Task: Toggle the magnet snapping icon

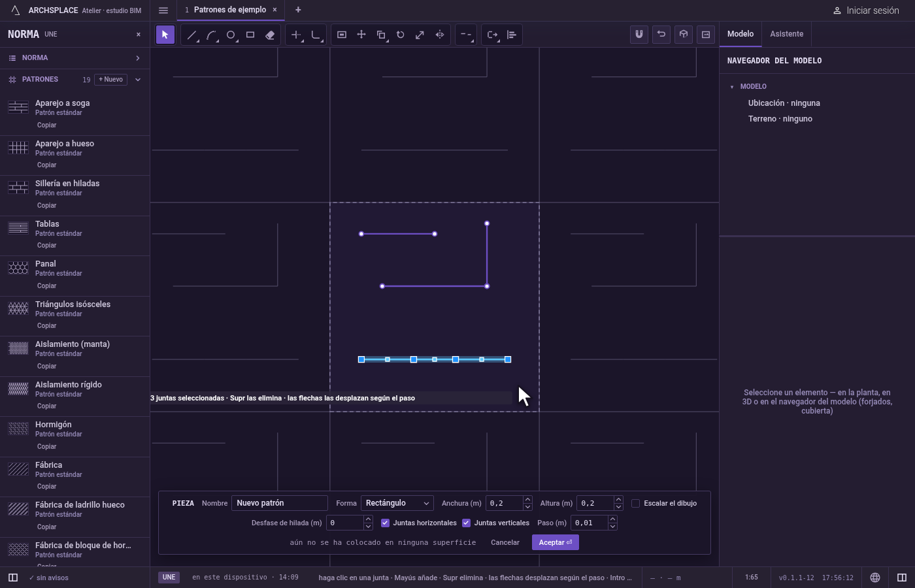Action: [x=639, y=35]
